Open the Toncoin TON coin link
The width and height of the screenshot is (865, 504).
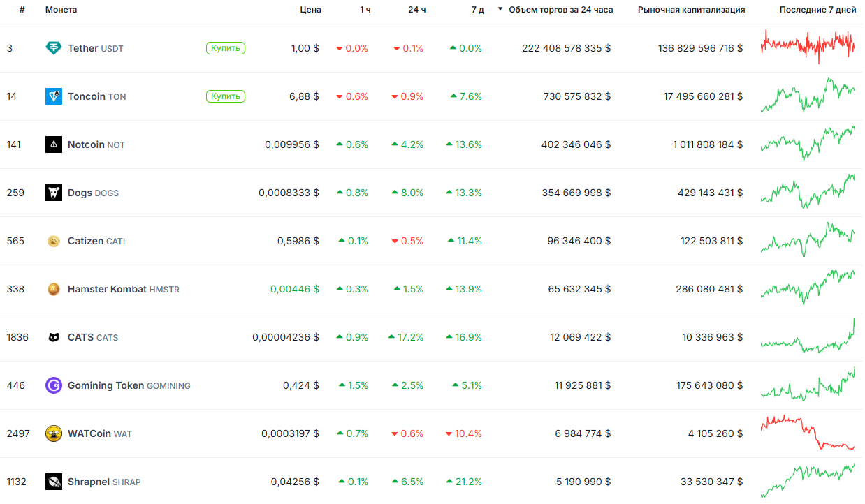point(97,96)
